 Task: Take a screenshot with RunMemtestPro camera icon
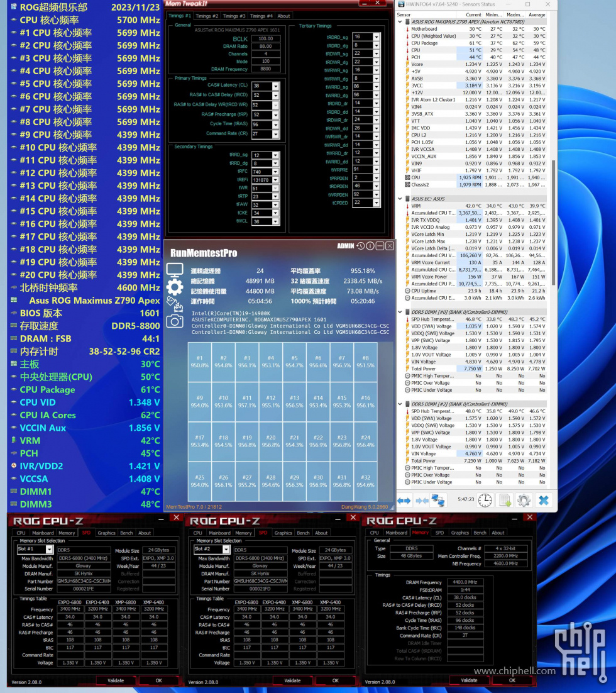pos(175,321)
